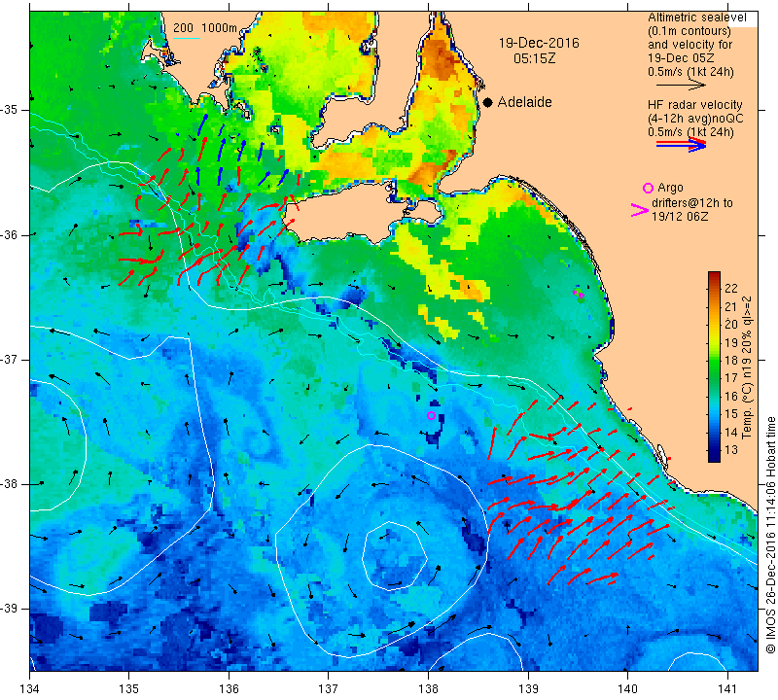Click the '21' color bar tick label
This screenshot has height=700, width=778.
[x=731, y=306]
